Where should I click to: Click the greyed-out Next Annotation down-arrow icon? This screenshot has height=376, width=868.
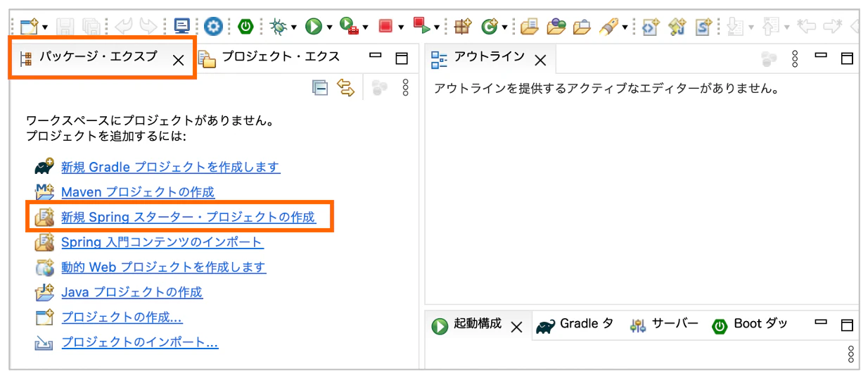click(x=735, y=27)
